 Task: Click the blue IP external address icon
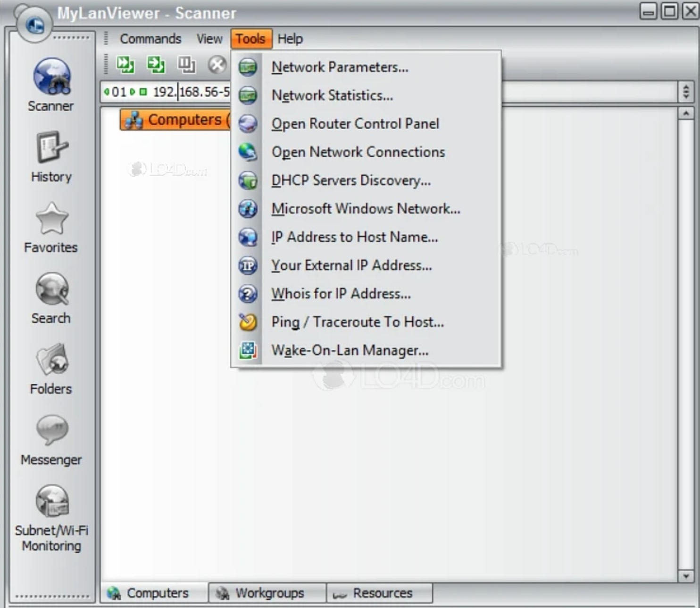click(x=248, y=265)
